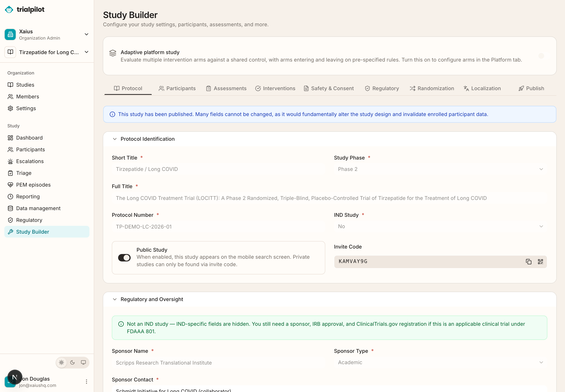
Task: Open Members page in sidebar
Action: [47, 96]
